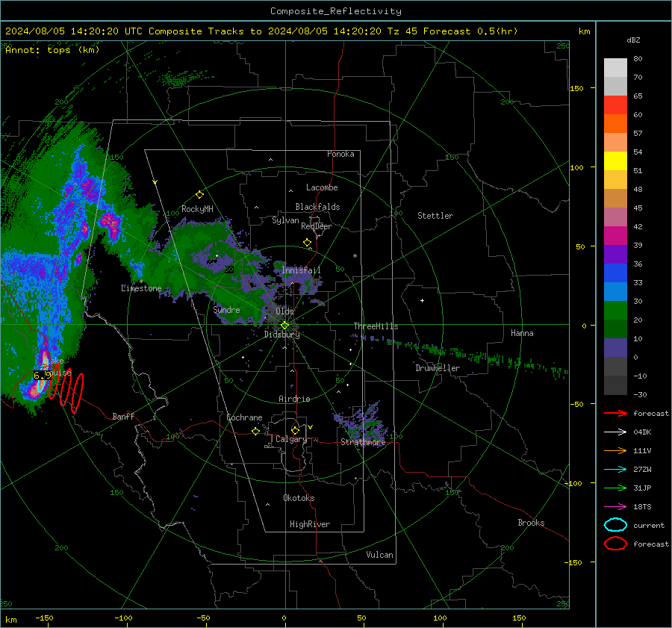This screenshot has width=672, height=628.
Task: Click the Airdrie label
Action: (x=294, y=399)
